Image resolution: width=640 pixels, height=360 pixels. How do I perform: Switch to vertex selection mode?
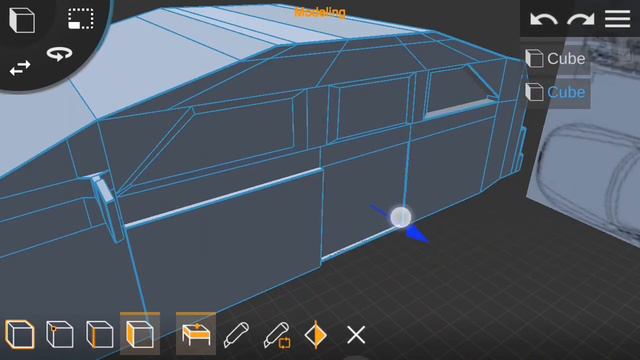click(x=60, y=335)
